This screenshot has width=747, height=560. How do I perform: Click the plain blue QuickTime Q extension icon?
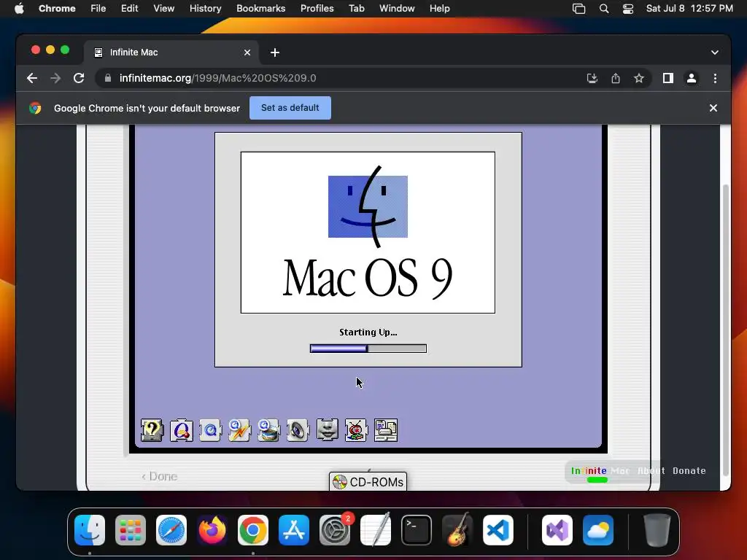click(211, 430)
